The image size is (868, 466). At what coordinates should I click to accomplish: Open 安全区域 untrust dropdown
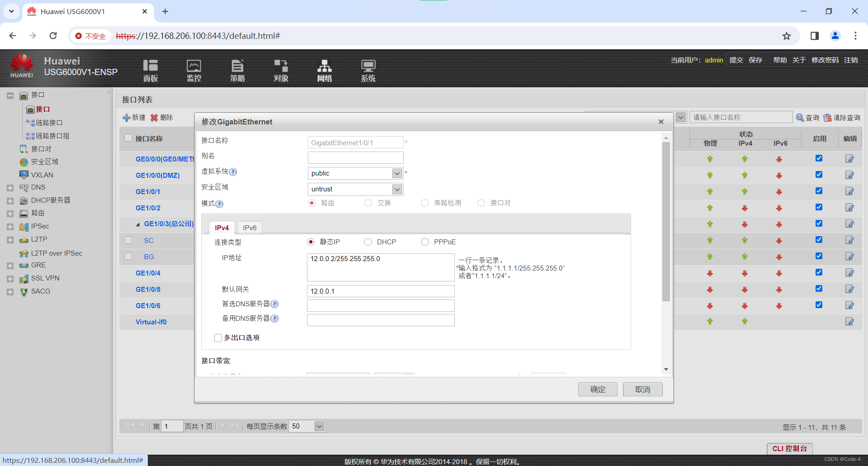pos(397,189)
